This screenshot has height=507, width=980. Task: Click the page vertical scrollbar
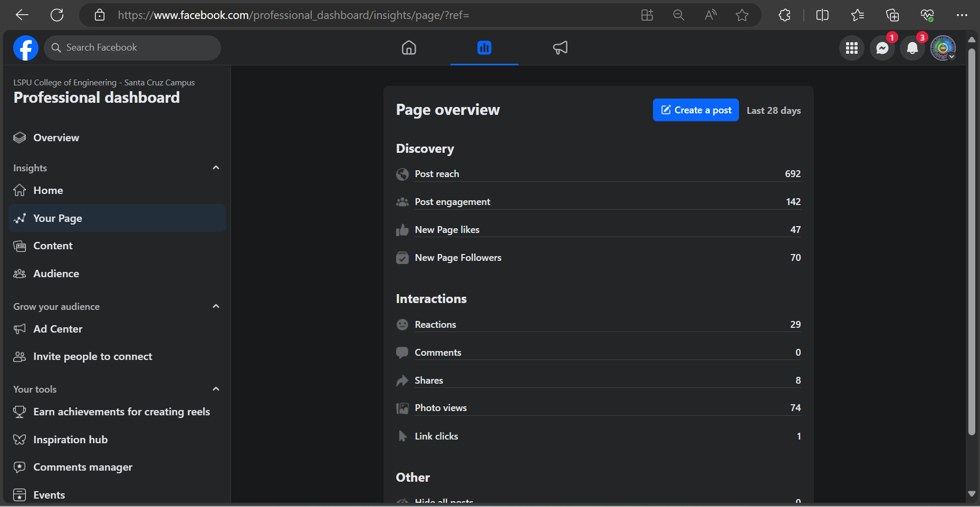click(x=972, y=242)
